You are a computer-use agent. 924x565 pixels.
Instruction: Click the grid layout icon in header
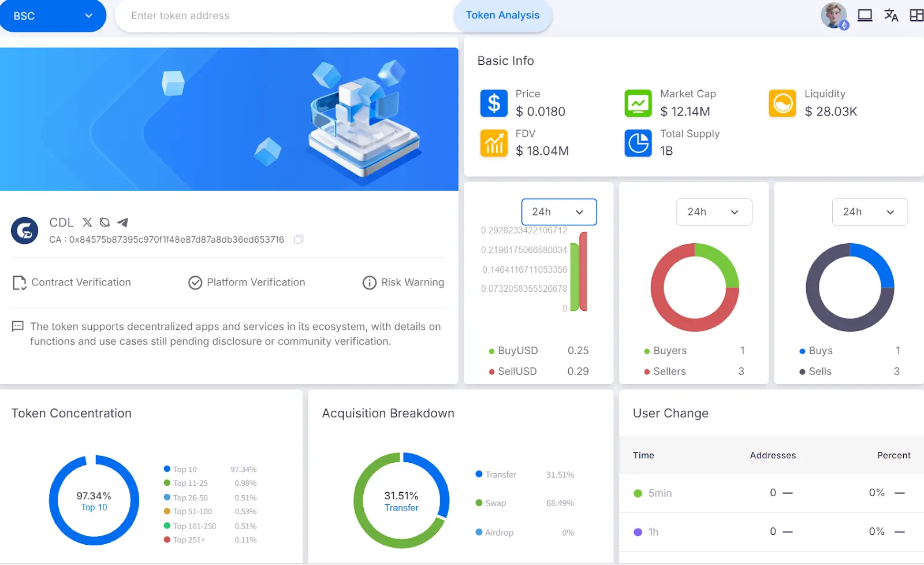pos(916,16)
